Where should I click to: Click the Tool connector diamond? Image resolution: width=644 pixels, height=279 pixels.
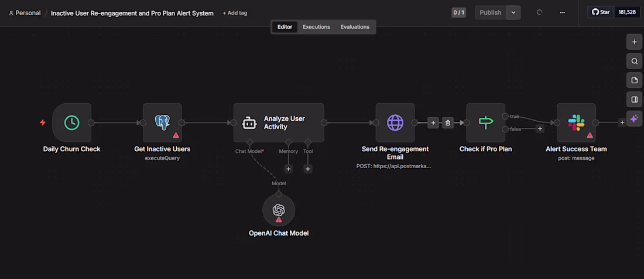(x=308, y=142)
